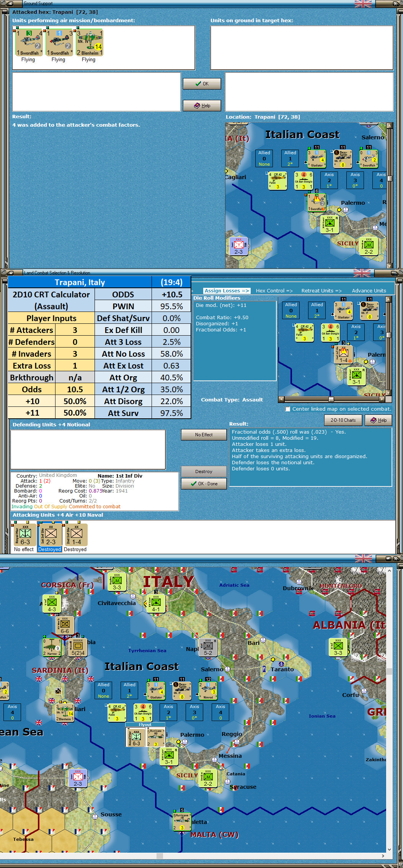Screen dimensions: 403x868
Task: Click the Destroy button
Action: point(204,472)
